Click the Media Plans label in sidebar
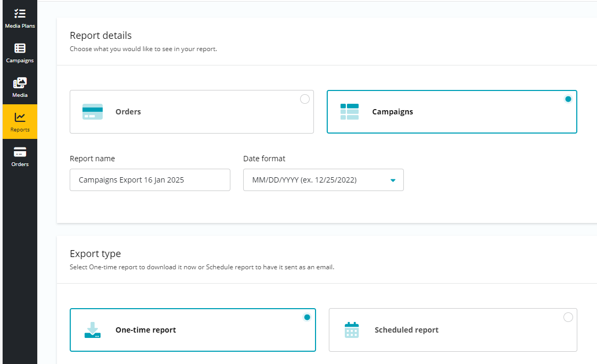The width and height of the screenshot is (597, 364). click(20, 26)
